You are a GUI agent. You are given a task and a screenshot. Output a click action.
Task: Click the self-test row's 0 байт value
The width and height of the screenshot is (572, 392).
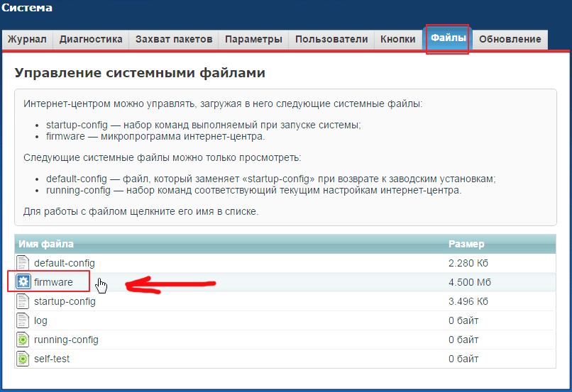tap(463, 359)
